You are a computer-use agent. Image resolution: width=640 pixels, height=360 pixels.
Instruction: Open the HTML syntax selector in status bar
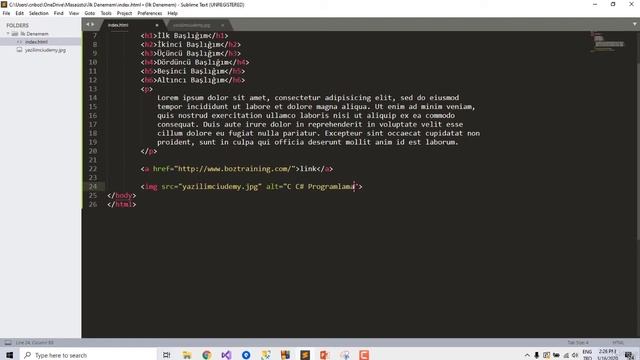pyautogui.click(x=618, y=343)
